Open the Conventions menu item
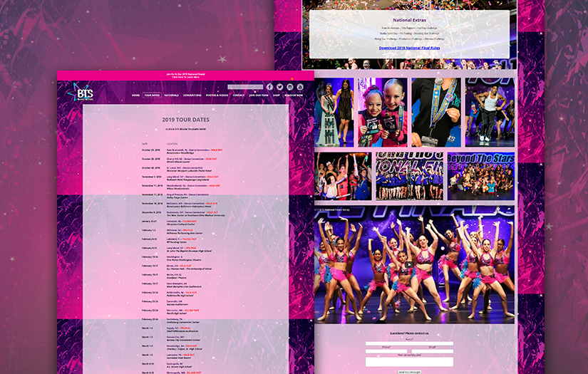Image resolution: width=588 pixels, height=374 pixels. point(192,95)
